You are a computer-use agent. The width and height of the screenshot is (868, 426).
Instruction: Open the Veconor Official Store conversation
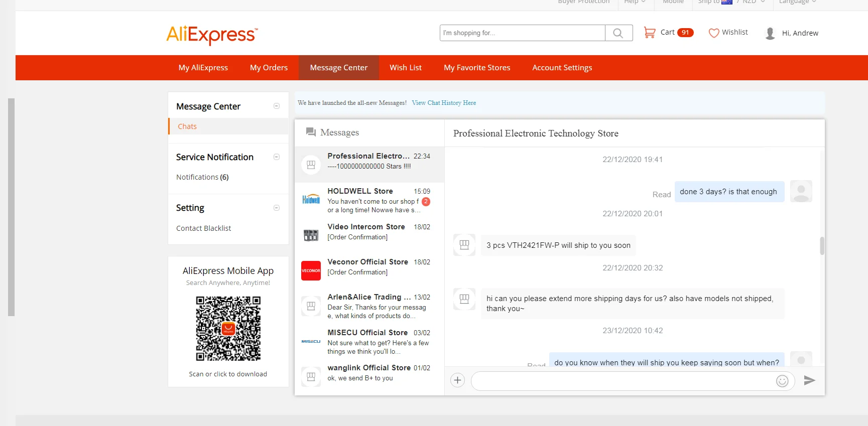pyautogui.click(x=369, y=270)
